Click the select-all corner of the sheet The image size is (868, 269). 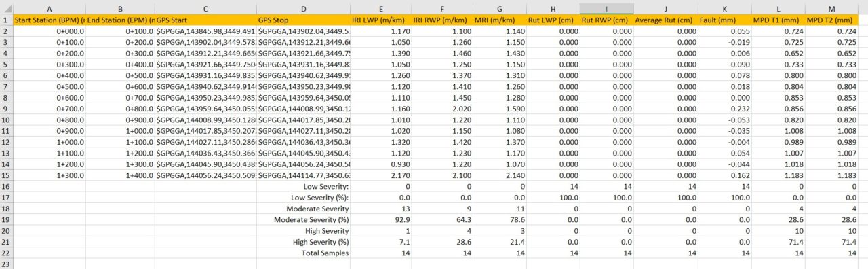pos(7,8)
